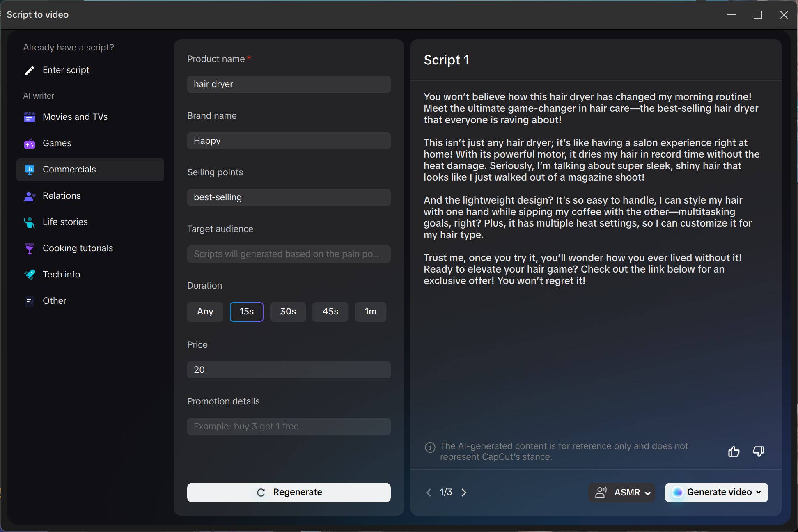The image size is (798, 532).
Task: Click the pencil icon beside Enter script
Action: point(30,71)
